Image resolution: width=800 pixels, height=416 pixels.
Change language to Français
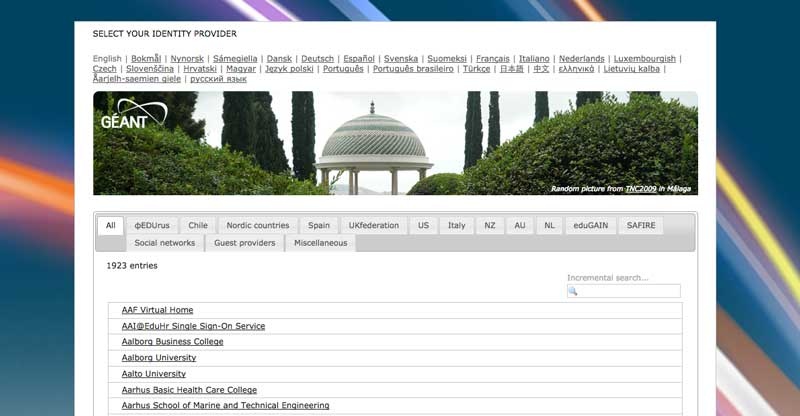click(x=493, y=59)
